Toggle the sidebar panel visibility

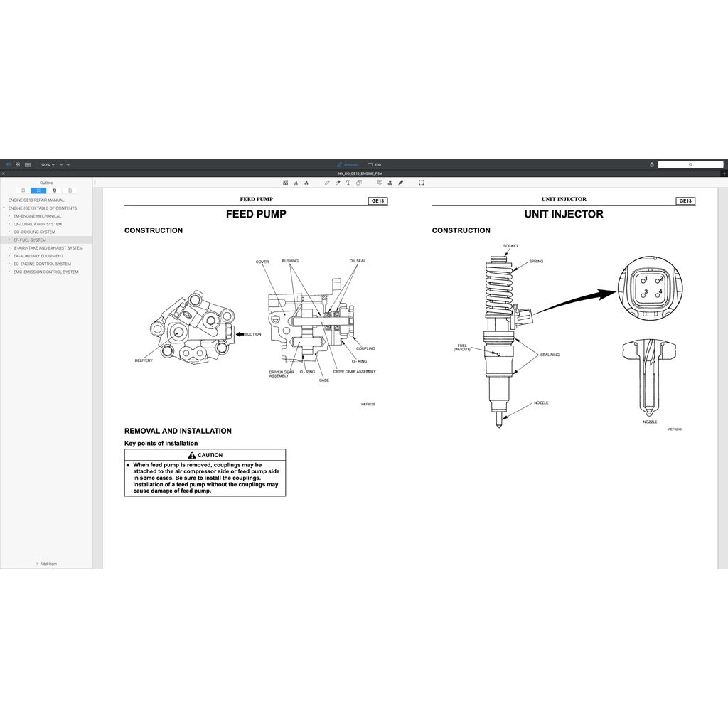coord(8,165)
